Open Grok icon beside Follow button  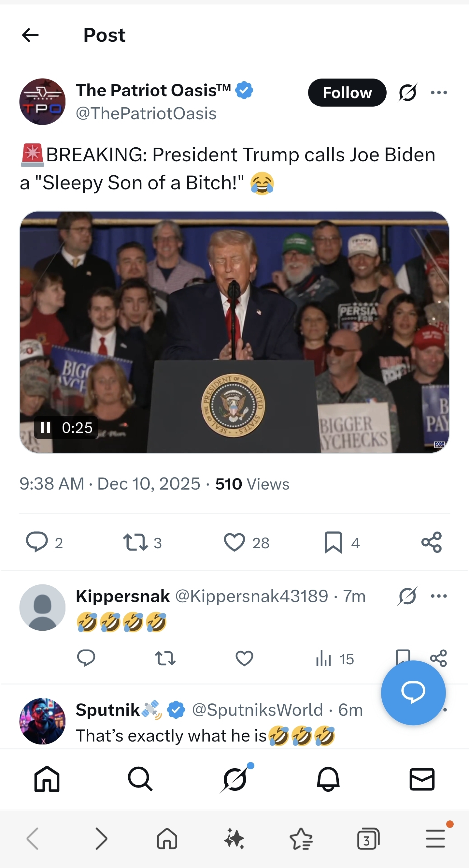407,93
